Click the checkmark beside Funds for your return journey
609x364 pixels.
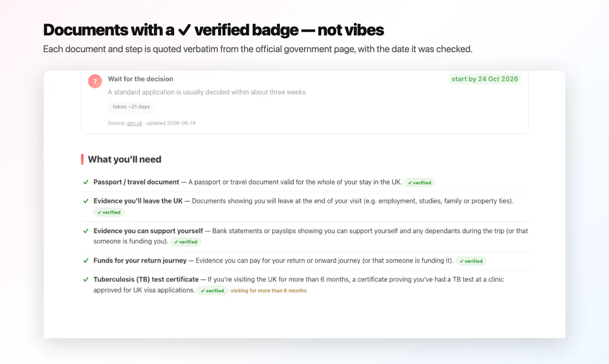[86, 261]
